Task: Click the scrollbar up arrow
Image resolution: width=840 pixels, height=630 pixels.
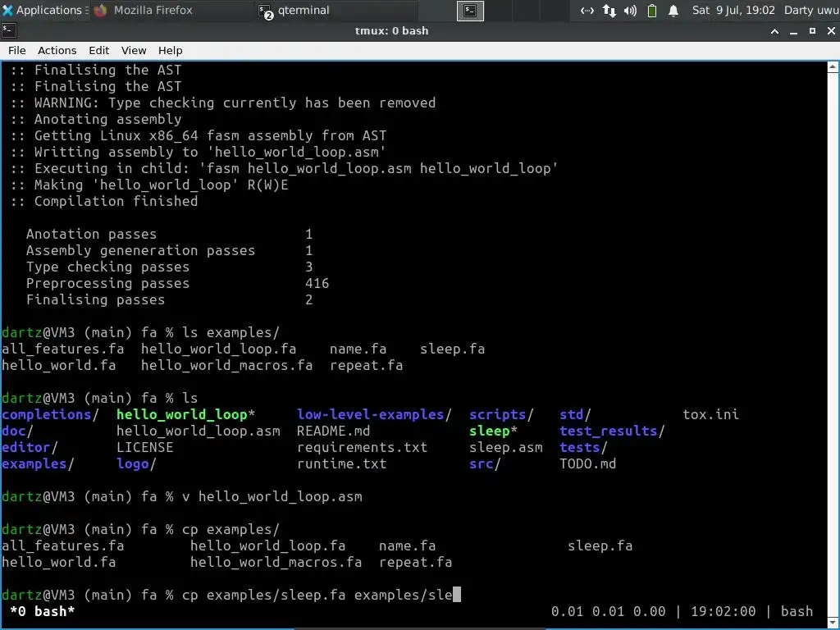Action: (833, 67)
